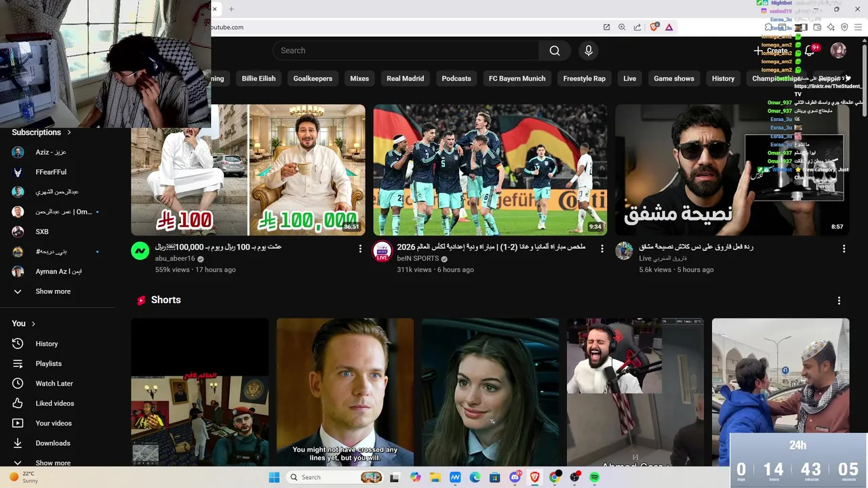This screenshot has width=868, height=488.
Task: Open Spotify from the taskbar
Action: coord(595,477)
